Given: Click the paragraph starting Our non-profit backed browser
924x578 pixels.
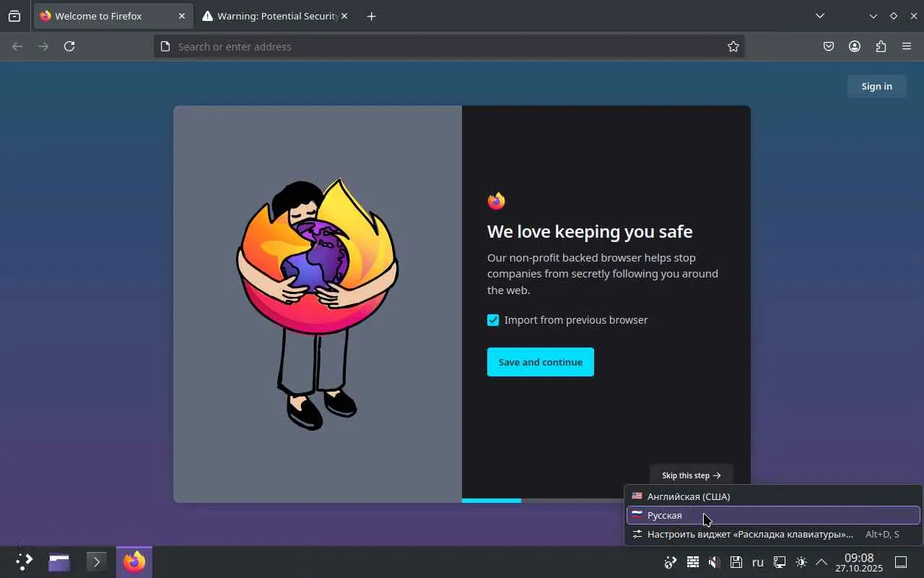Looking at the screenshot, I should [603, 274].
